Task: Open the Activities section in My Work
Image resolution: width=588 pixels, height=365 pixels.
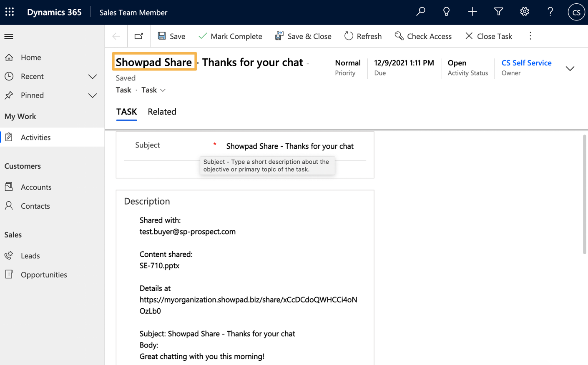Action: [x=36, y=137]
